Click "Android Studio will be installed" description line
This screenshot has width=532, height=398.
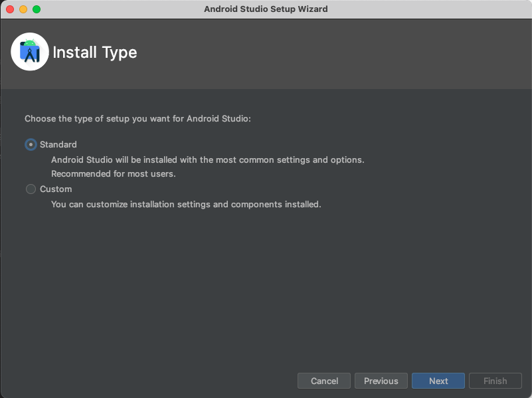(208, 160)
